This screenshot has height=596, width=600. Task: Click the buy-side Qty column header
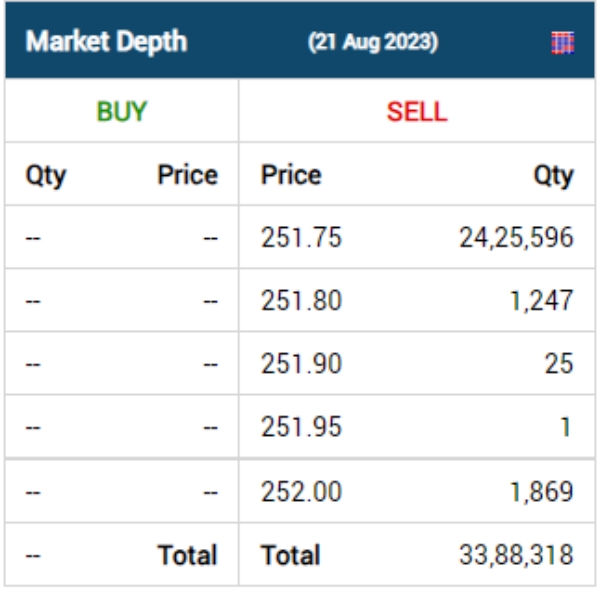click(x=46, y=176)
